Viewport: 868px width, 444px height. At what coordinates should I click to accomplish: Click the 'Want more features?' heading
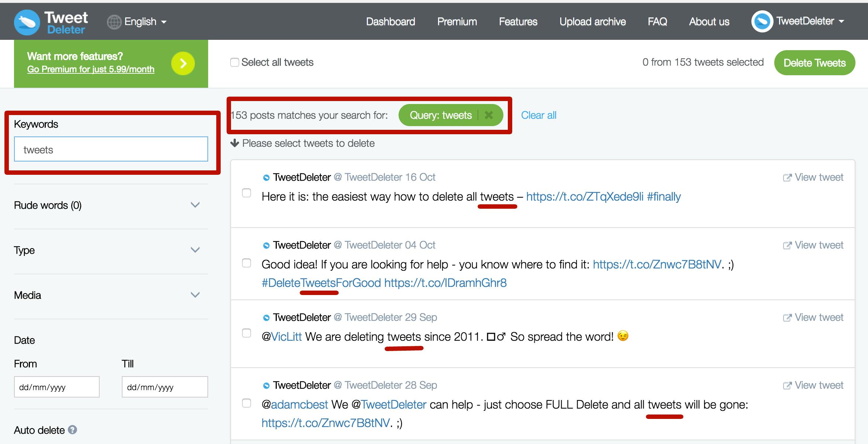pos(75,56)
